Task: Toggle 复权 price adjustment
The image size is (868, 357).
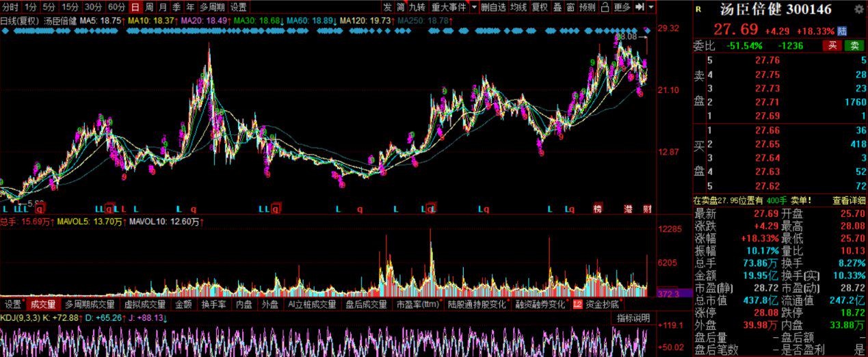Action: point(540,8)
